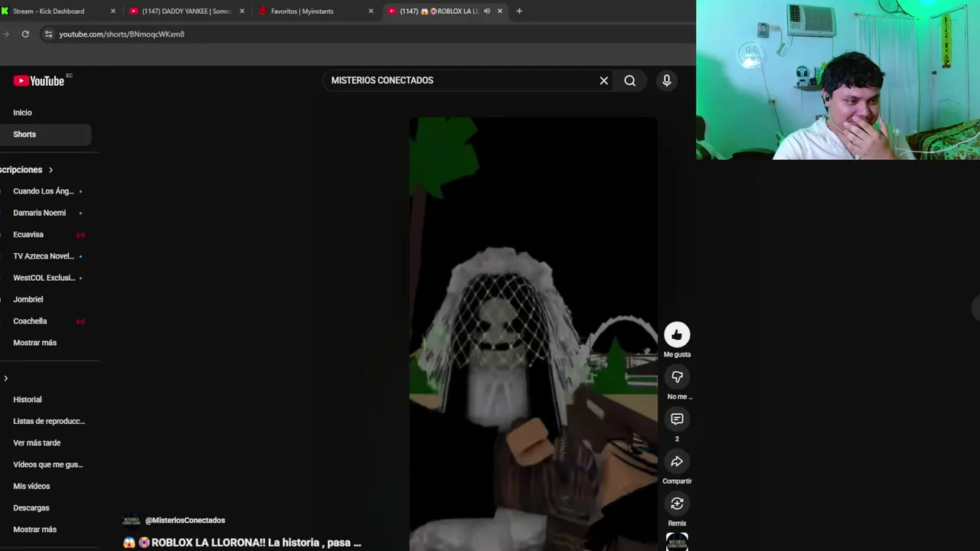Mute the ROBLOX LA LLORONA tab audio
This screenshot has width=980, height=551.
(x=487, y=11)
